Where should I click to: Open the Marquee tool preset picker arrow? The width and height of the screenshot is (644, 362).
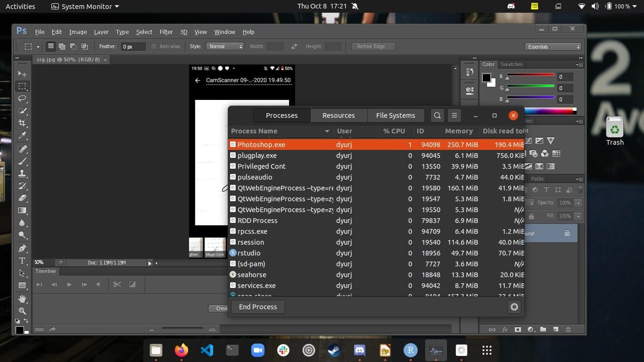[x=39, y=46]
